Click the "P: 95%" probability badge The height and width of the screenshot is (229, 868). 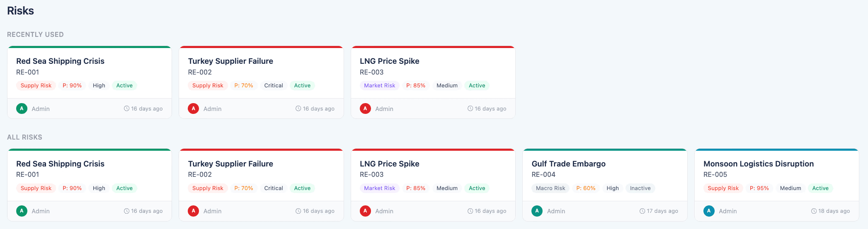(x=759, y=188)
